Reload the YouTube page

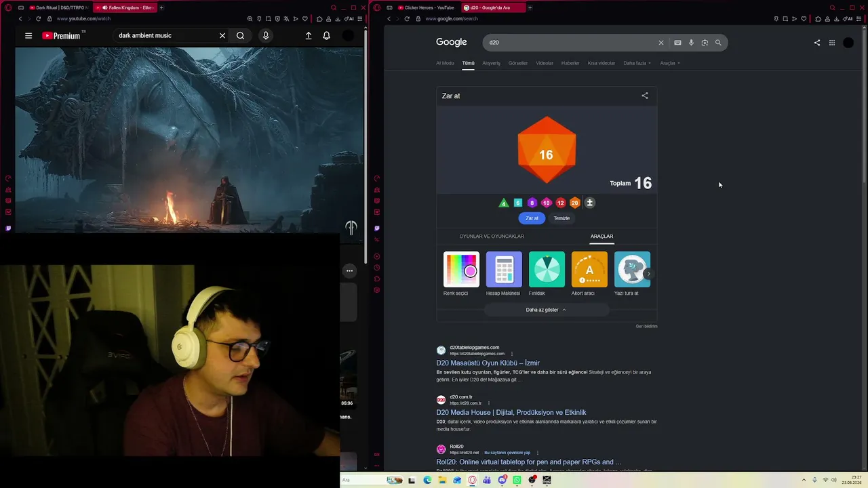pos(38,19)
